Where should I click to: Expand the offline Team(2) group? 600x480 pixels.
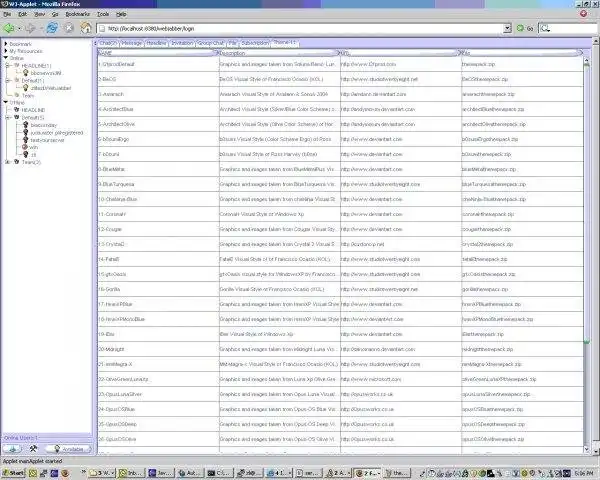click(x=7, y=162)
